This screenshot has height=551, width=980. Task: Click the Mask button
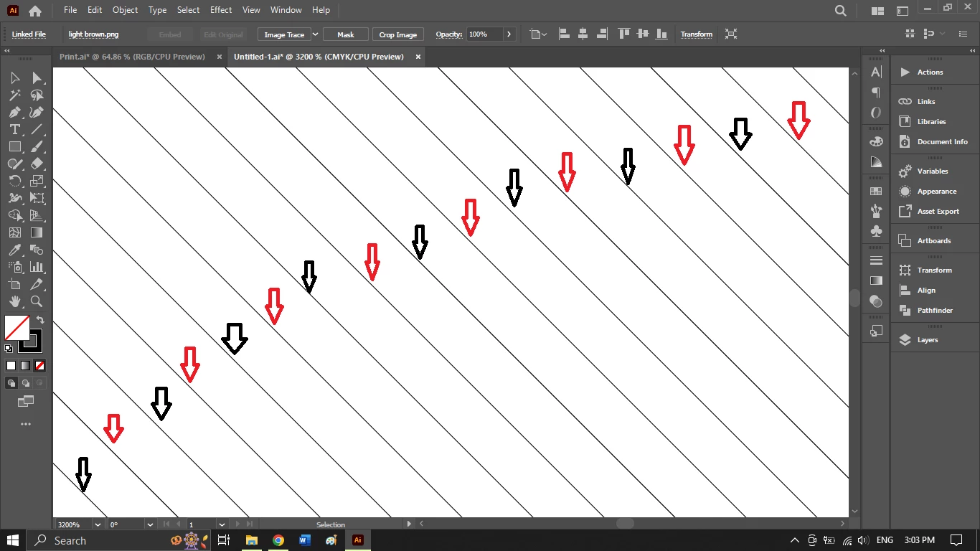click(x=346, y=34)
